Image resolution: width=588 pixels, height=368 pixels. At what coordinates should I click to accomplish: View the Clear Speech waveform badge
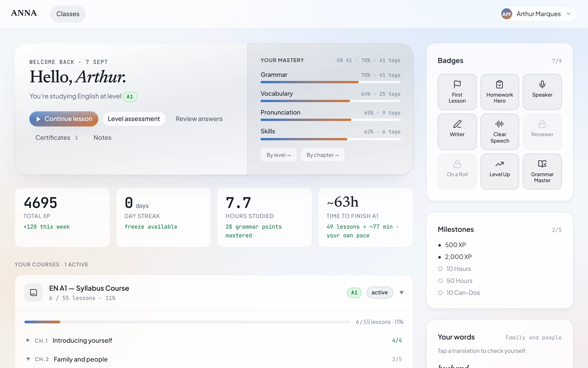point(500,132)
